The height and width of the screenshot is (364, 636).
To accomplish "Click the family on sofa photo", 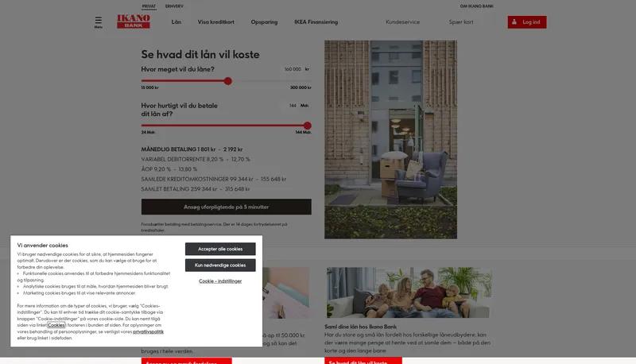I will click(x=409, y=292).
